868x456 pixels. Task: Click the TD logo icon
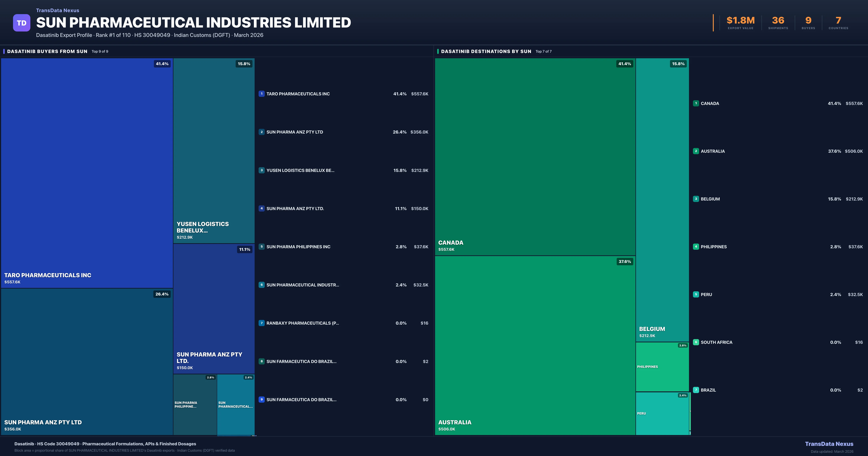22,23
